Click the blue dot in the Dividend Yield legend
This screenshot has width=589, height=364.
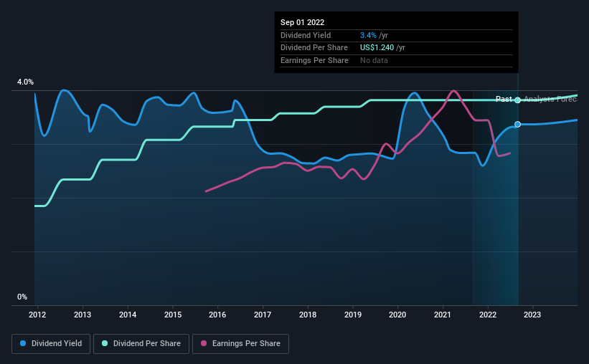tap(24, 344)
